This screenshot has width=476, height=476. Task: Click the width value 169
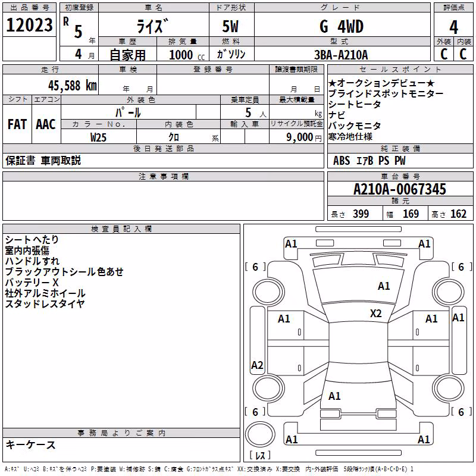[411, 214]
